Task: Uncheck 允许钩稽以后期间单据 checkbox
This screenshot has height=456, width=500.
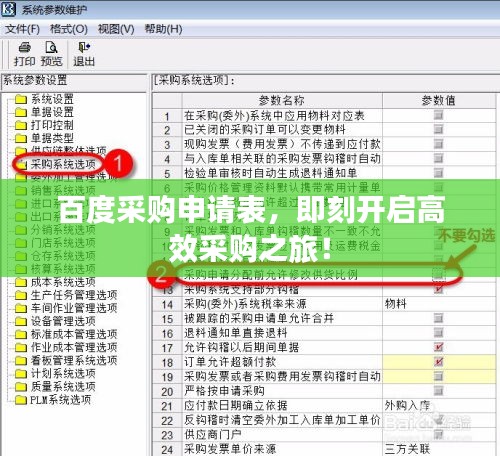Action: (438, 347)
